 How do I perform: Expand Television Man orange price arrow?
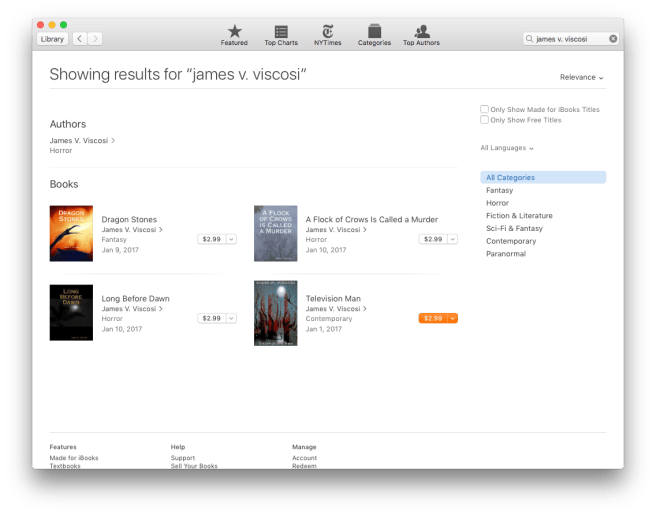452,318
